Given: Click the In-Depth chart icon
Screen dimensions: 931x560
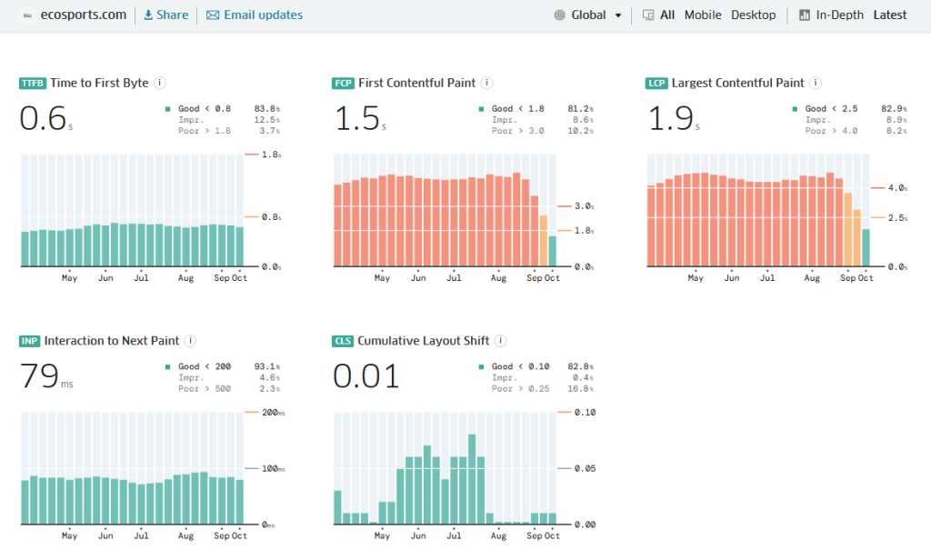Looking at the screenshot, I should point(804,15).
